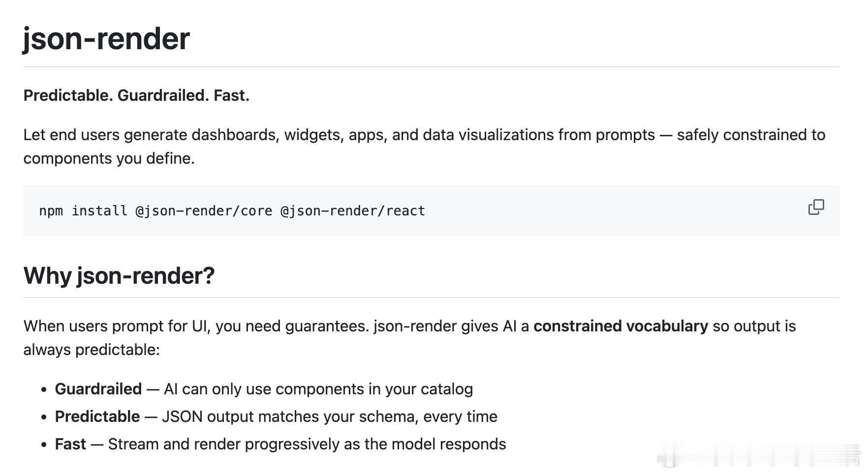Click the json-render main heading

[106, 38]
